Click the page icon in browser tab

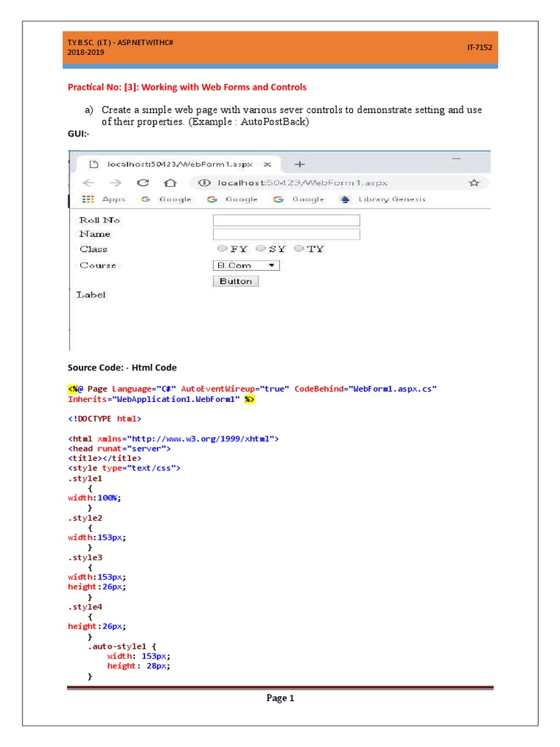[x=94, y=164]
